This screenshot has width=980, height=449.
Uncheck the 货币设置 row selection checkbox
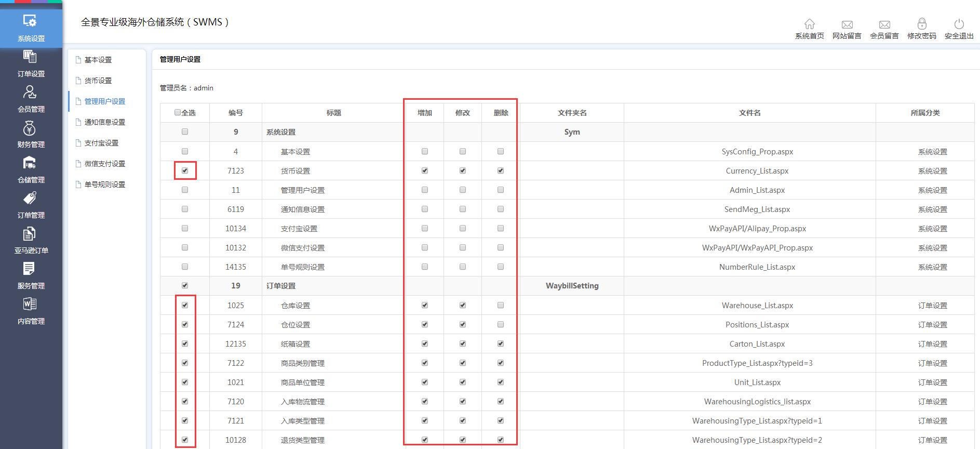pos(185,170)
